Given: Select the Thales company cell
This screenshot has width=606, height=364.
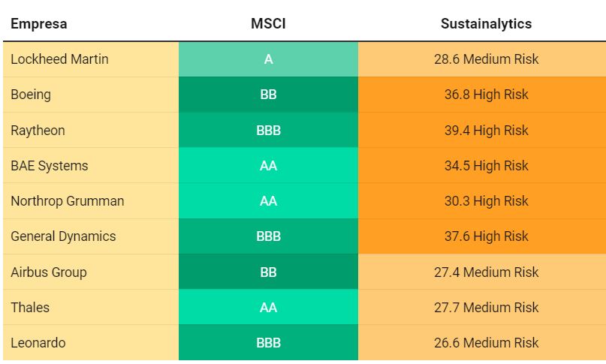Looking at the screenshot, I should (91, 307).
